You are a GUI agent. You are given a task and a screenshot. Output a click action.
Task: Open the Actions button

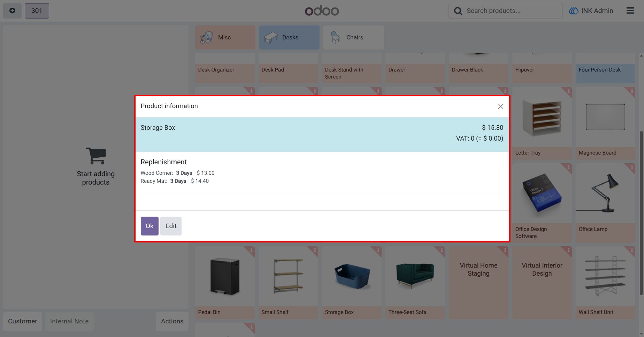(172, 321)
